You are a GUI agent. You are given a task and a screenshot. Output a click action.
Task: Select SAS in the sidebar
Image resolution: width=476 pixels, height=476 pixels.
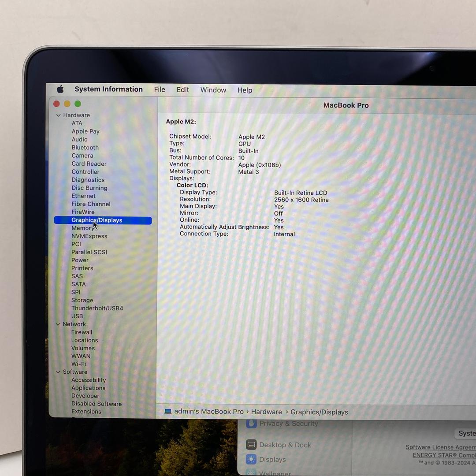[77, 276]
